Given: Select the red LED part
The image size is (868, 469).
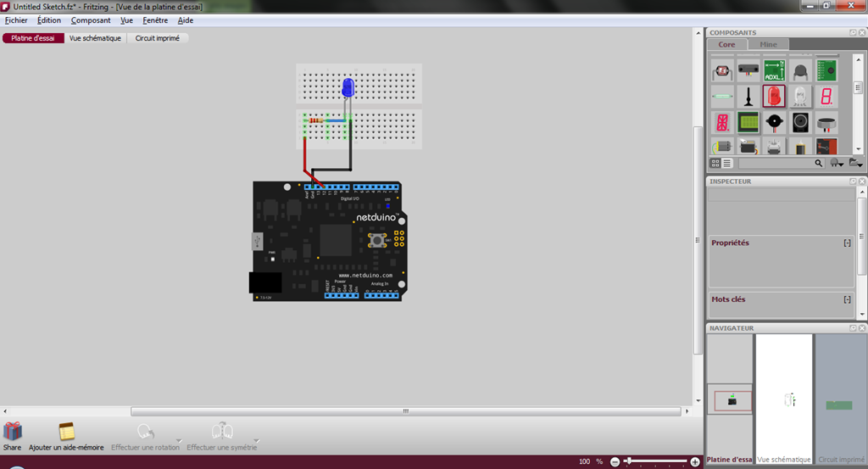Looking at the screenshot, I should tap(774, 97).
